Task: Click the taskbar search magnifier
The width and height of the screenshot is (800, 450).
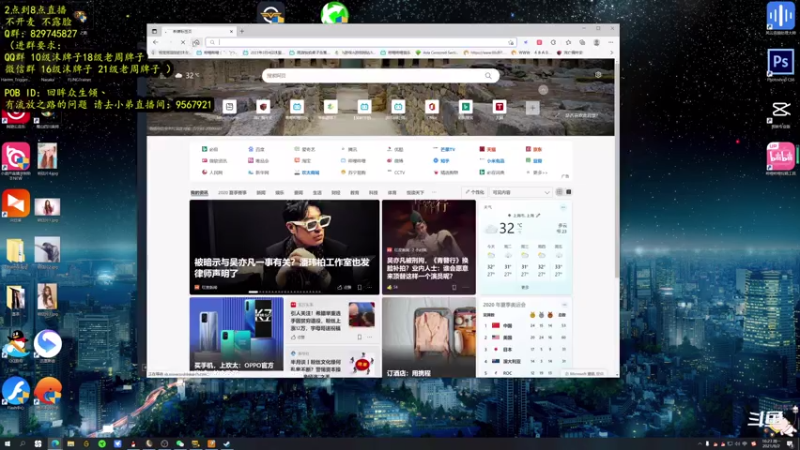Action: coord(22,444)
